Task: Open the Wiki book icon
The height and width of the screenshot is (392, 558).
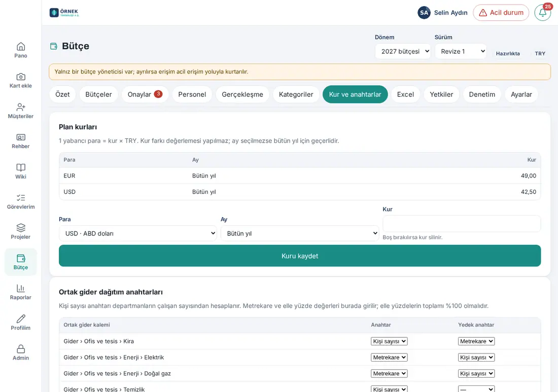Action: (21, 167)
